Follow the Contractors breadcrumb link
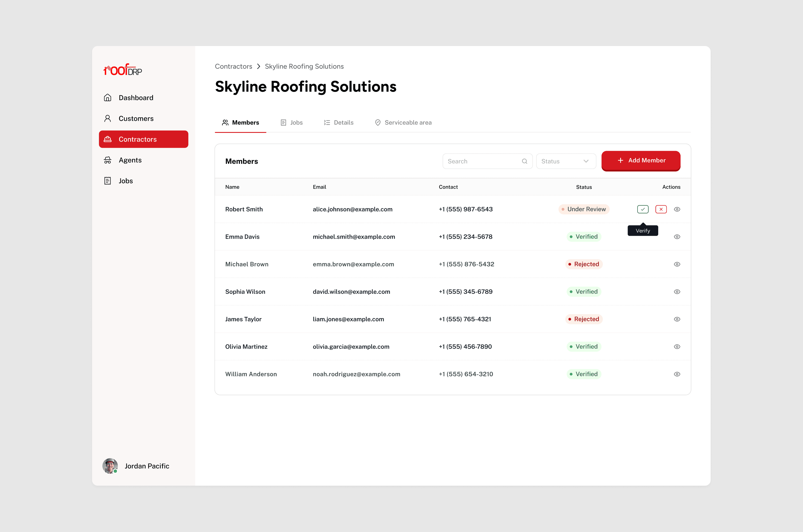803x532 pixels. (233, 66)
